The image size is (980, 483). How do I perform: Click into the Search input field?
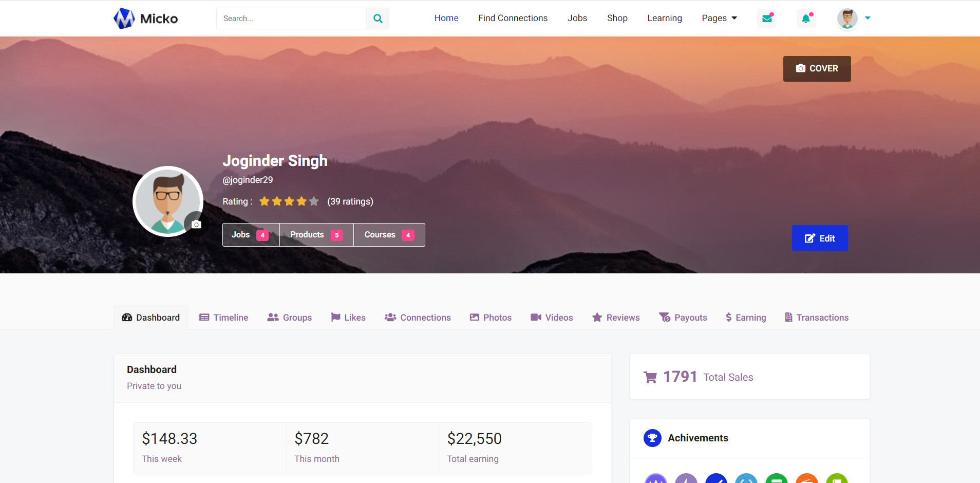[291, 18]
